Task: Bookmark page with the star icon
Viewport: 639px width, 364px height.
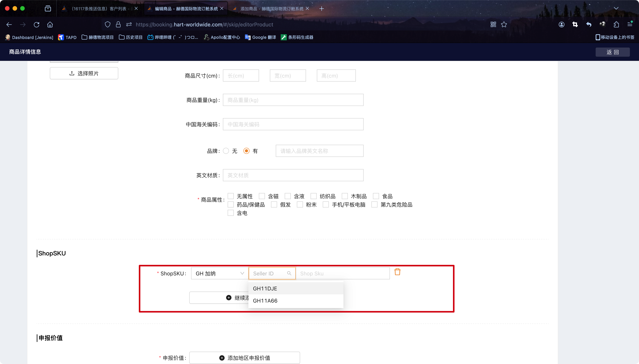Action: (504, 25)
